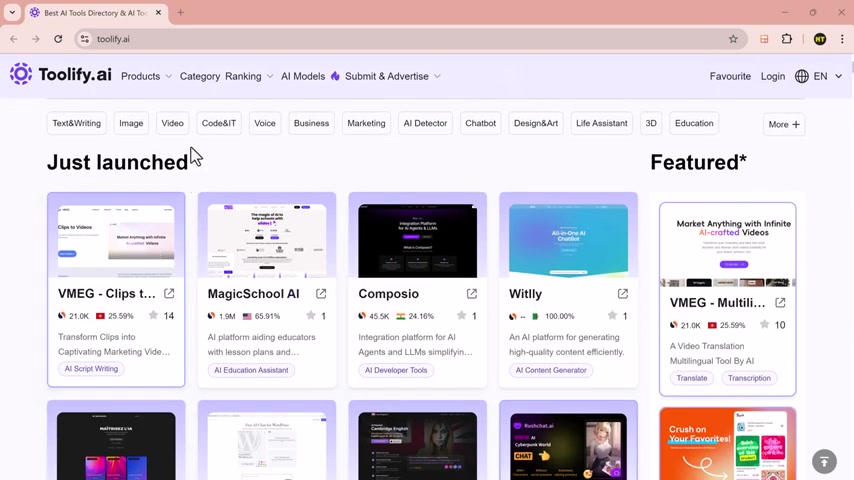The width and height of the screenshot is (854, 480).
Task: Click the MagicSchool AI title
Action: pyautogui.click(x=254, y=294)
